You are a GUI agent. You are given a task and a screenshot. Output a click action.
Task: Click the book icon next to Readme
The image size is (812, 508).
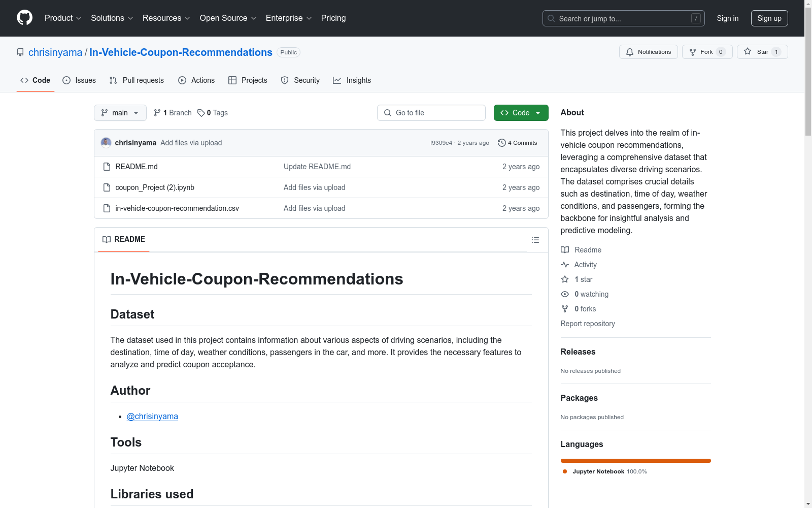click(565, 250)
